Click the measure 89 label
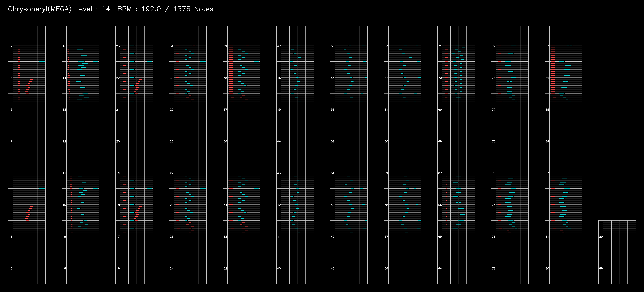The image size is (644, 292). [x=601, y=237]
